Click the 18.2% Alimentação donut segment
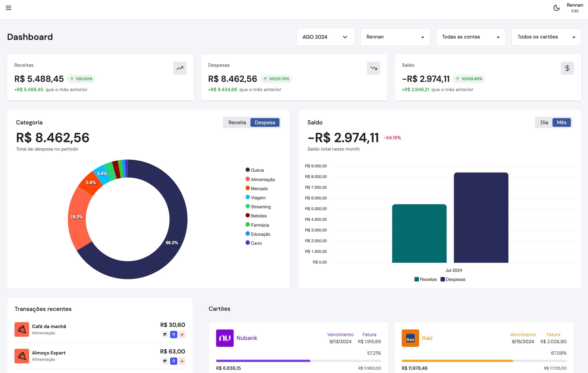Viewport: 588px width, 373px height. tap(77, 217)
